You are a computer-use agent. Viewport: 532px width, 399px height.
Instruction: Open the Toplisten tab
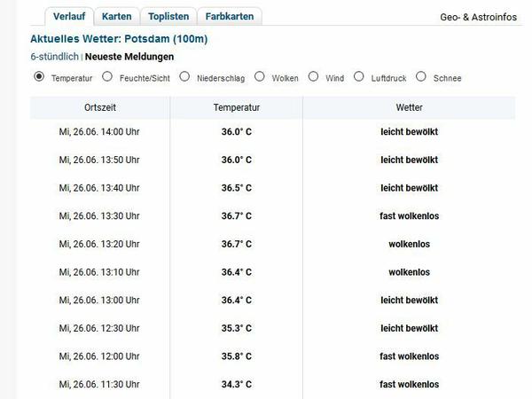coord(168,16)
